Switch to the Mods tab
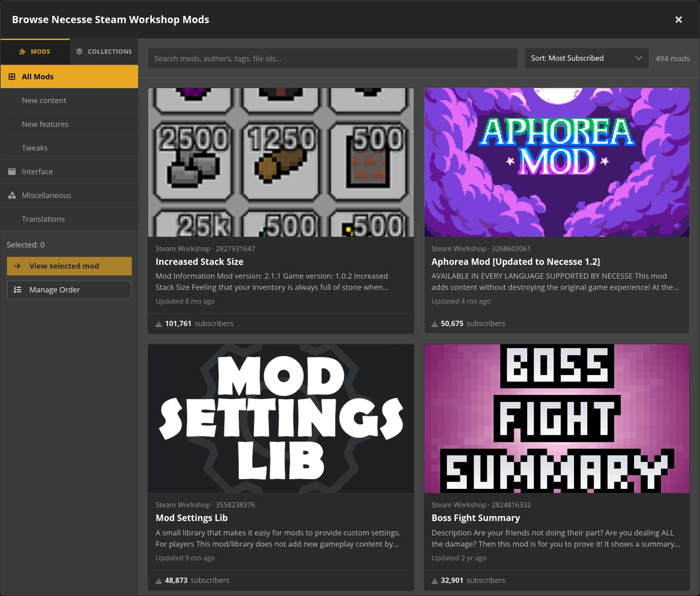 (35, 51)
